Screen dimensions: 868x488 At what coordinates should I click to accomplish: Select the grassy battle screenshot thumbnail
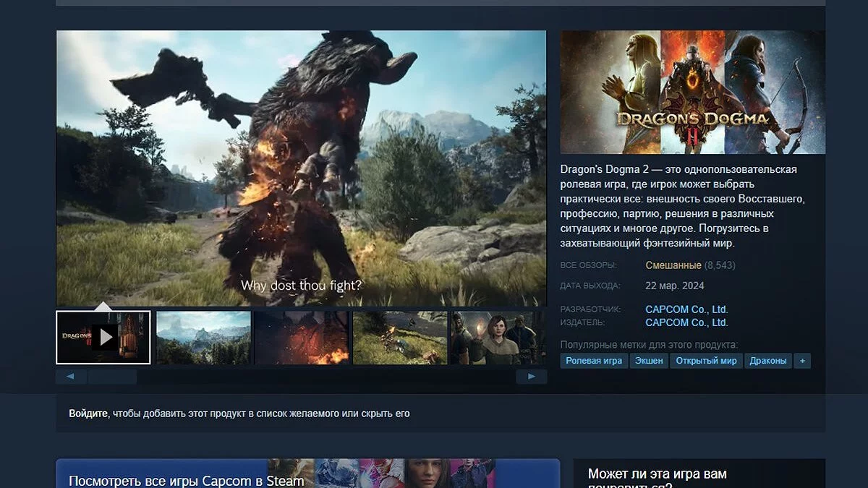(400, 338)
